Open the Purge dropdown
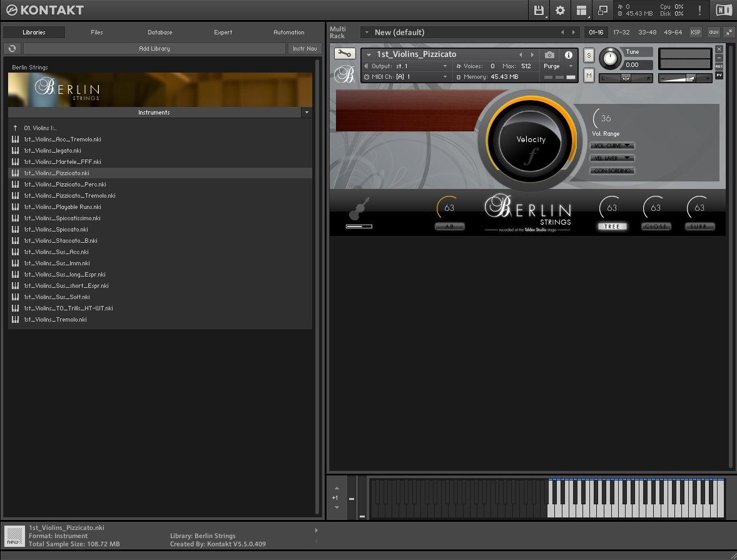The width and height of the screenshot is (737, 560). click(x=559, y=66)
